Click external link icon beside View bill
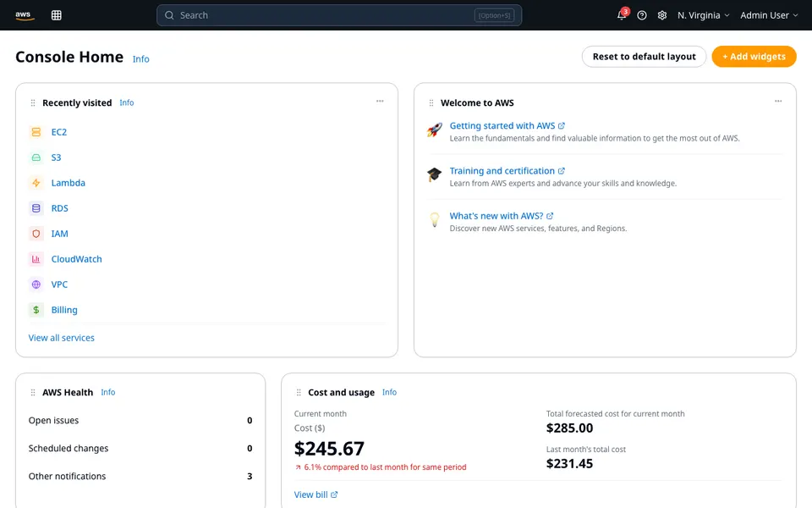Screen dimensions: 812x508 click(x=334, y=494)
